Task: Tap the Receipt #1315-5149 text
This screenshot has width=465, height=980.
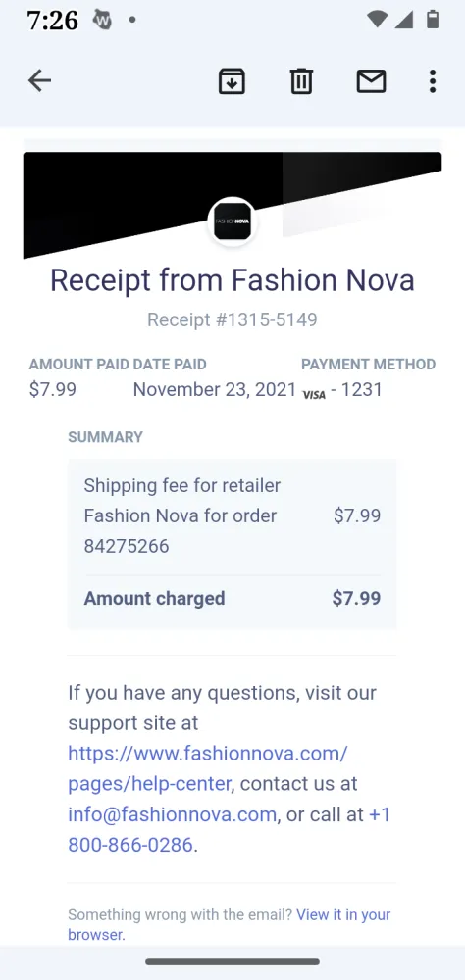Action: point(232,320)
